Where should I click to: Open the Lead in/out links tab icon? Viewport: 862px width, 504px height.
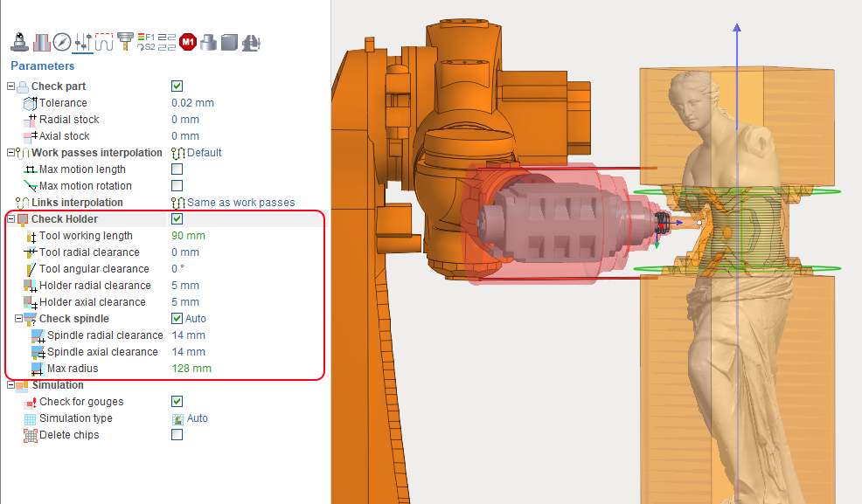(104, 42)
